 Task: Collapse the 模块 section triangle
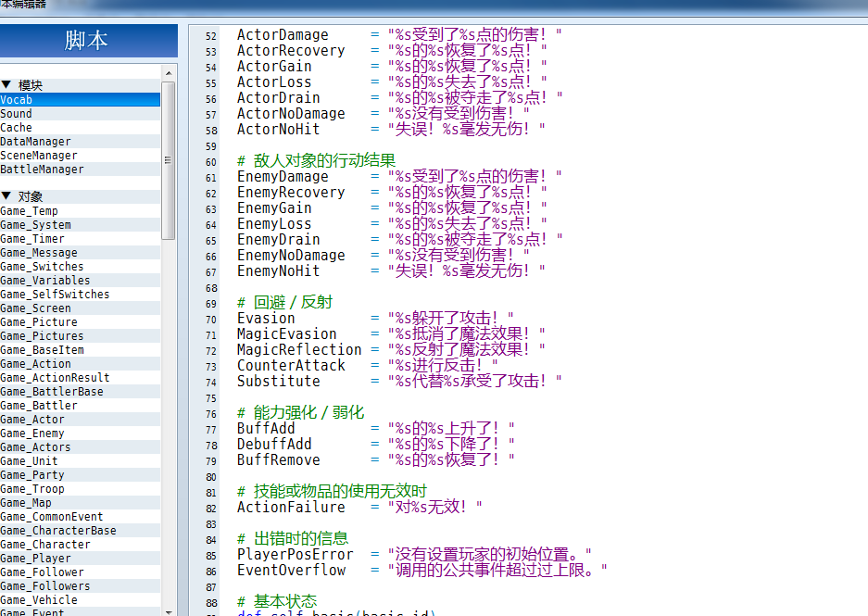pos(6,84)
